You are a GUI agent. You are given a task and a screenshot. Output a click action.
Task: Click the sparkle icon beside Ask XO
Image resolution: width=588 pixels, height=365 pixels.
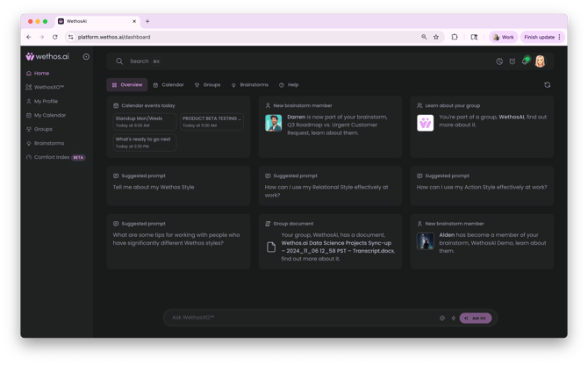point(454,318)
